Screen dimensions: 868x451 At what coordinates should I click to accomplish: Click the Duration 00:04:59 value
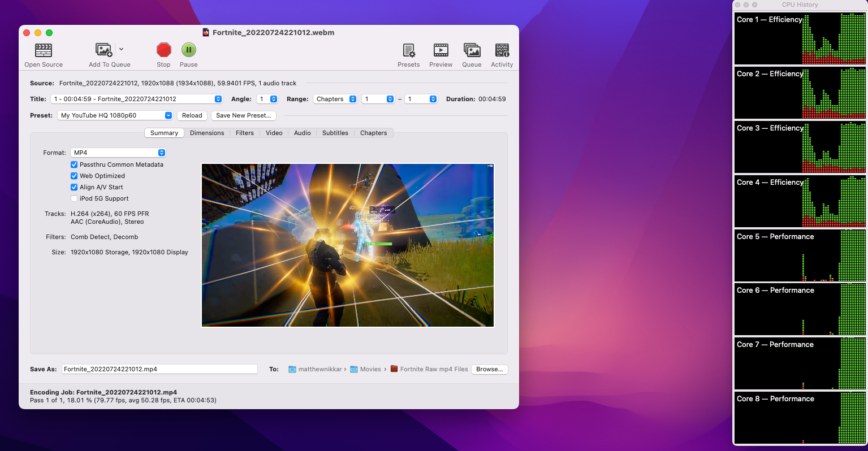492,99
